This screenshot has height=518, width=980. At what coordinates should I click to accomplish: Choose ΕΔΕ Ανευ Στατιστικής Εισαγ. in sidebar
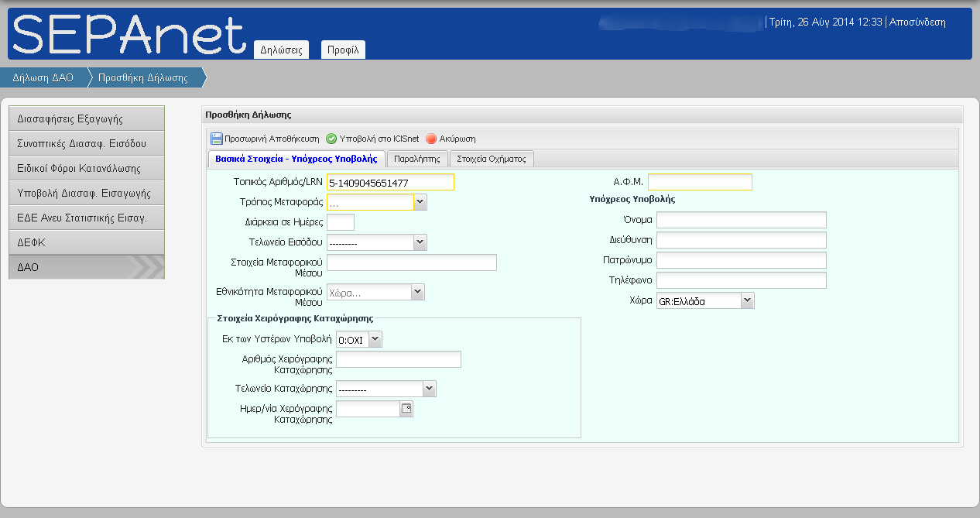[87, 218]
